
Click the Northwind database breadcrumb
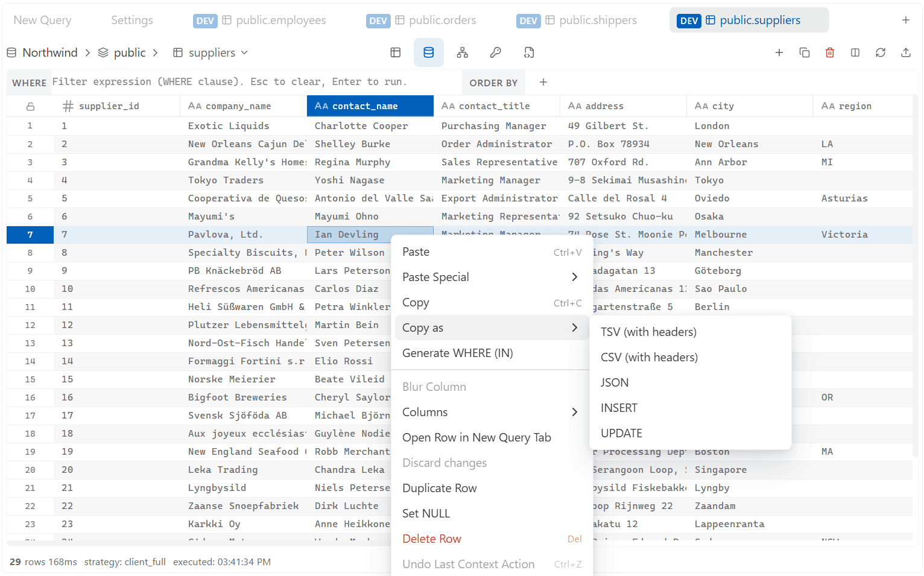click(x=42, y=52)
